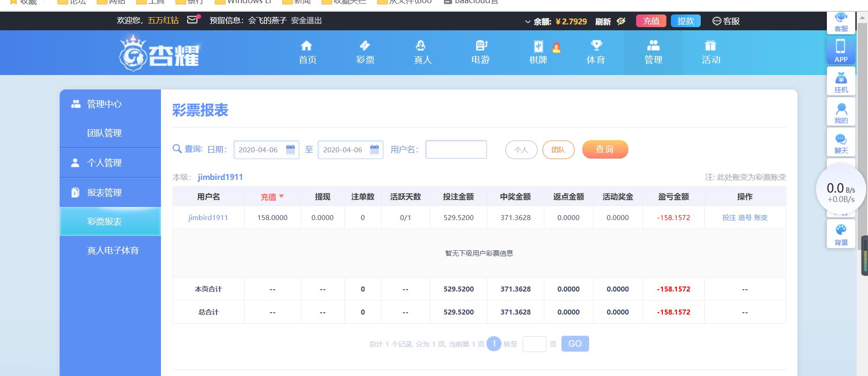Image resolution: width=868 pixels, height=376 pixels.
Task: Open start date calendar picker
Action: tap(290, 150)
